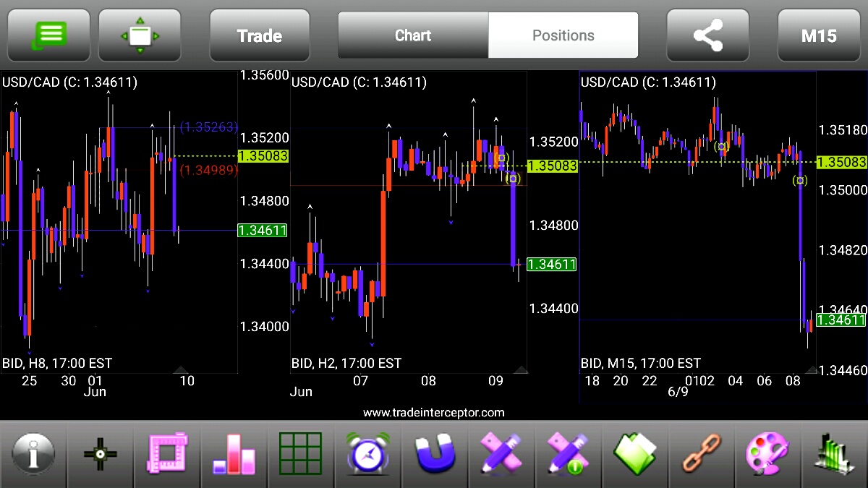Click the 1.35083 price label on M15 chart
The image size is (868, 488).
pos(842,162)
